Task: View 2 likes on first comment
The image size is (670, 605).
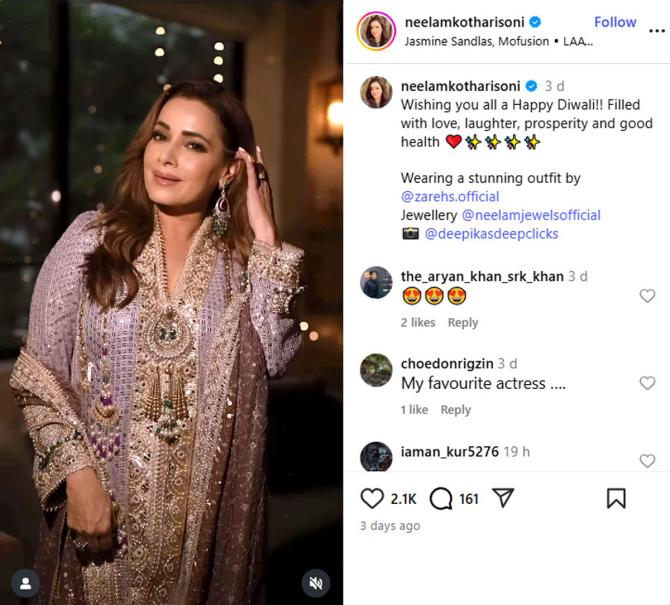Action: [418, 323]
